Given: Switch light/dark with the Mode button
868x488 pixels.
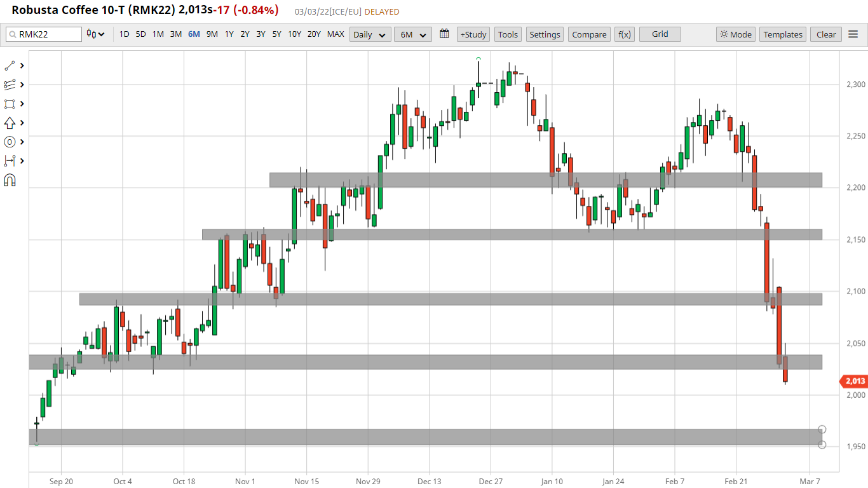Looking at the screenshot, I should coord(736,34).
